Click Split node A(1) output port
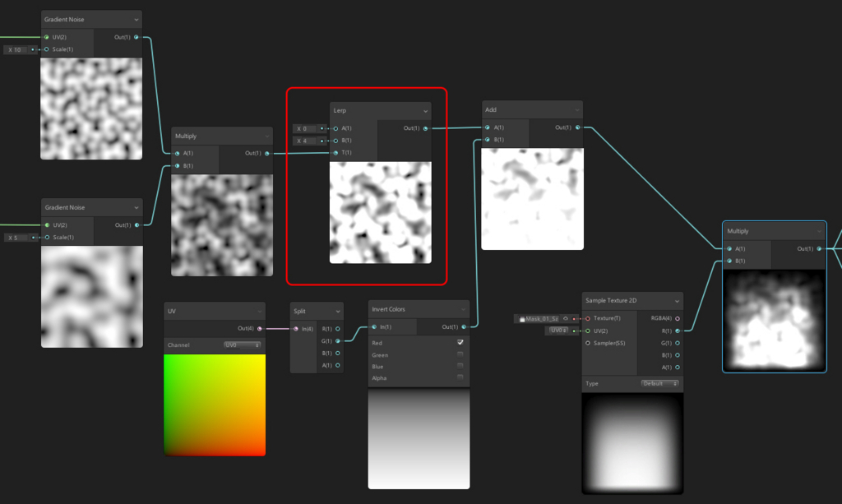This screenshot has height=504, width=842. click(338, 366)
